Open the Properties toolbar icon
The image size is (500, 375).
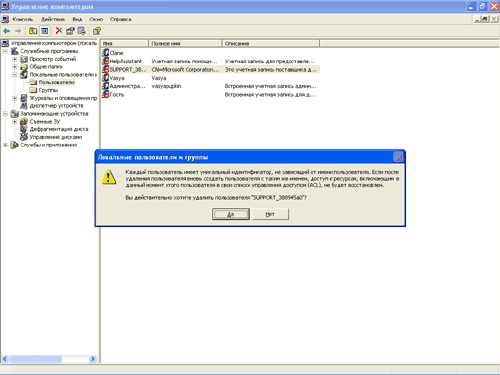70,31
